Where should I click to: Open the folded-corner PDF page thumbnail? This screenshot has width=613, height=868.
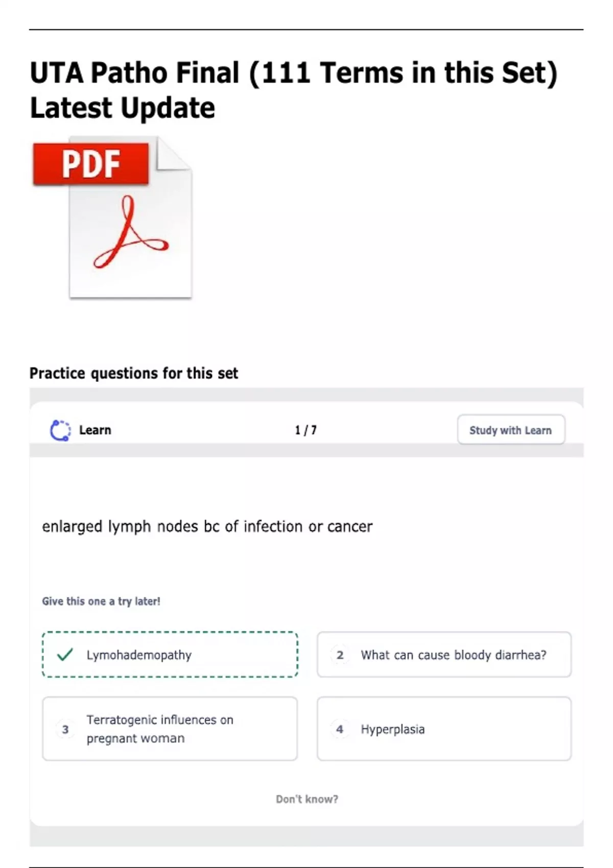131,217
